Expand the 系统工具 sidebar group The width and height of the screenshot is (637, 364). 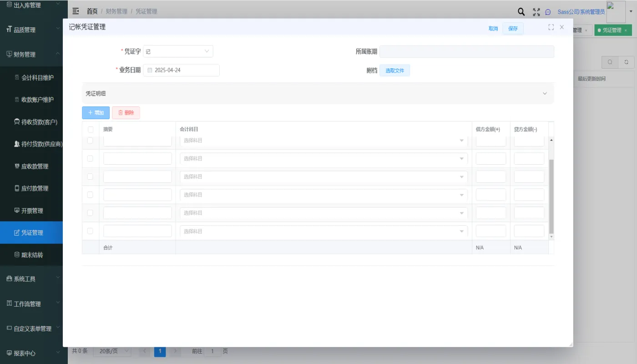coord(31,279)
